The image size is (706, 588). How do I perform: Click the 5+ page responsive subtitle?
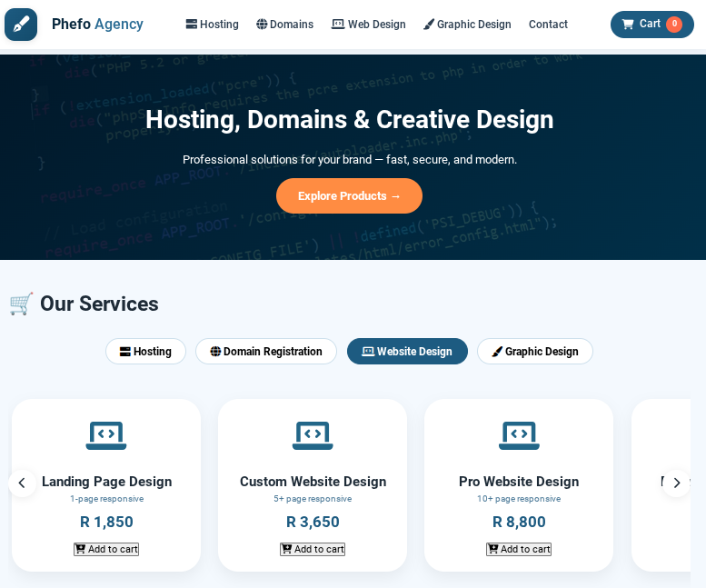313,499
